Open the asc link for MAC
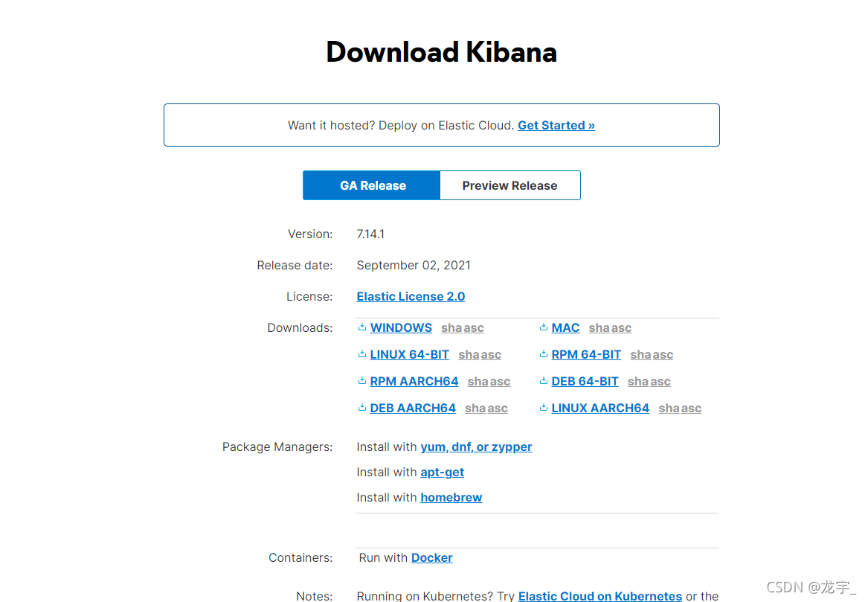 tap(621, 328)
